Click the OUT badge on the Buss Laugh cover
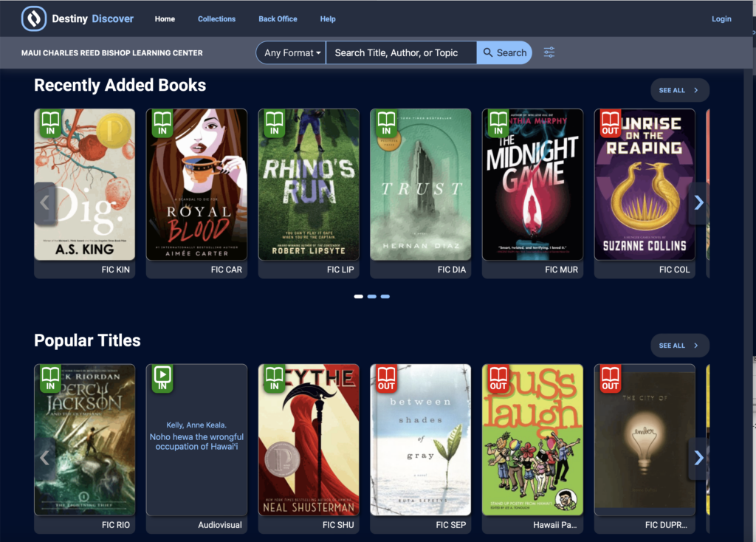This screenshot has height=542, width=756. [500, 379]
